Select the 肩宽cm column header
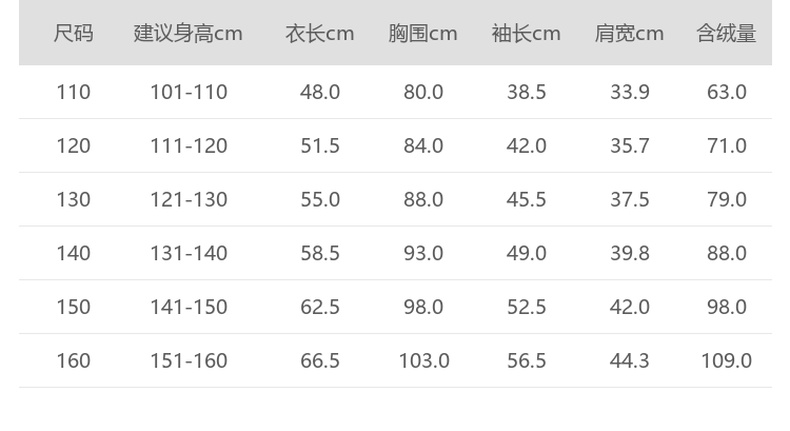790x431 pixels. tap(629, 33)
